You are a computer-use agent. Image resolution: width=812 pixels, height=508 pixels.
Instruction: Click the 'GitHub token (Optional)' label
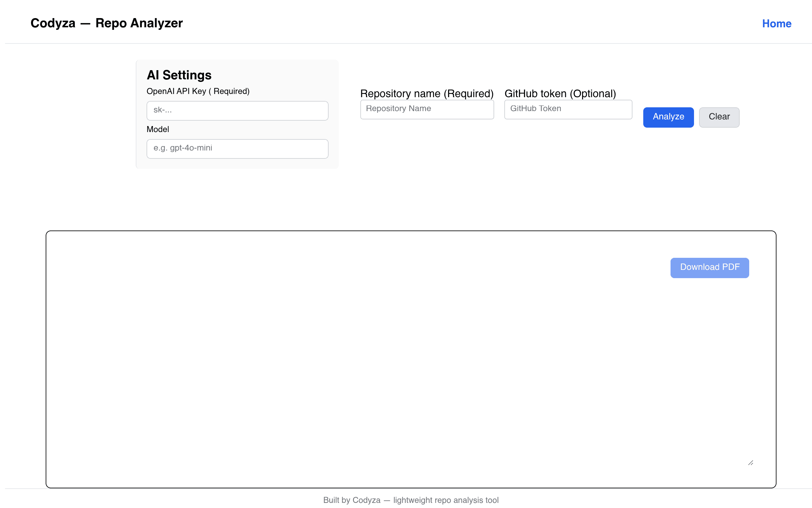(x=560, y=93)
